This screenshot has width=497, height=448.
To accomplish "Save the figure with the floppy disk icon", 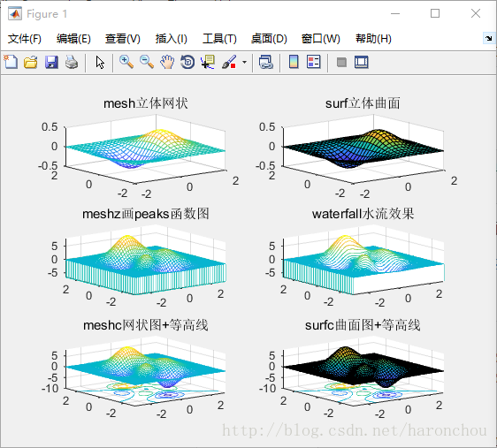I will (51, 62).
